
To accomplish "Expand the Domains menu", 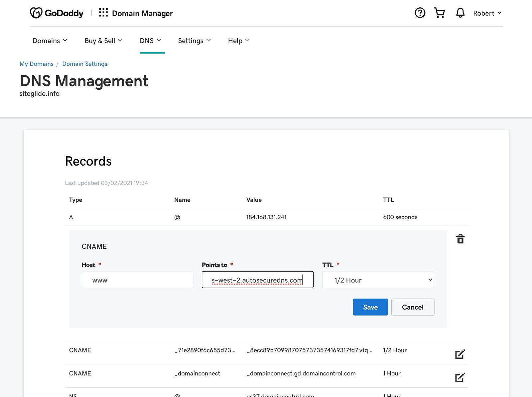I will point(50,41).
